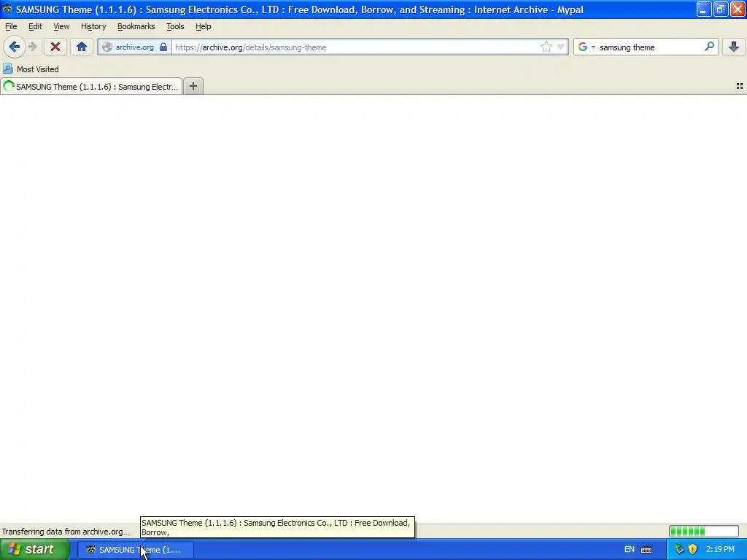The height and width of the screenshot is (560, 747).
Task: Open the List all tabs button
Action: coord(740,86)
